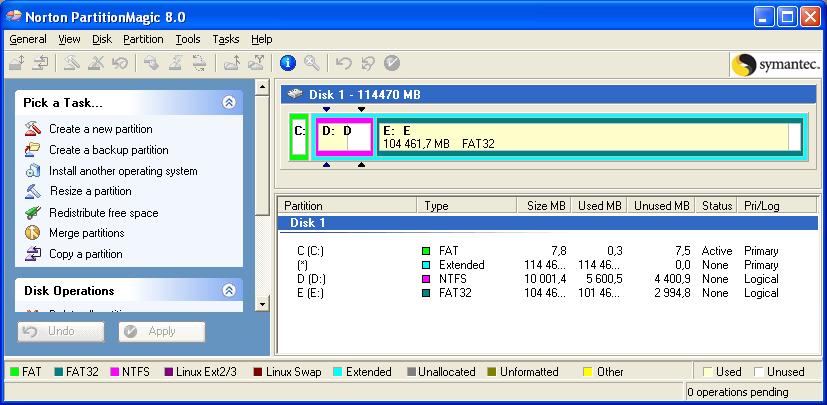Select the (*) Extended partition row
Screen dimensions: 827x405
547,265
